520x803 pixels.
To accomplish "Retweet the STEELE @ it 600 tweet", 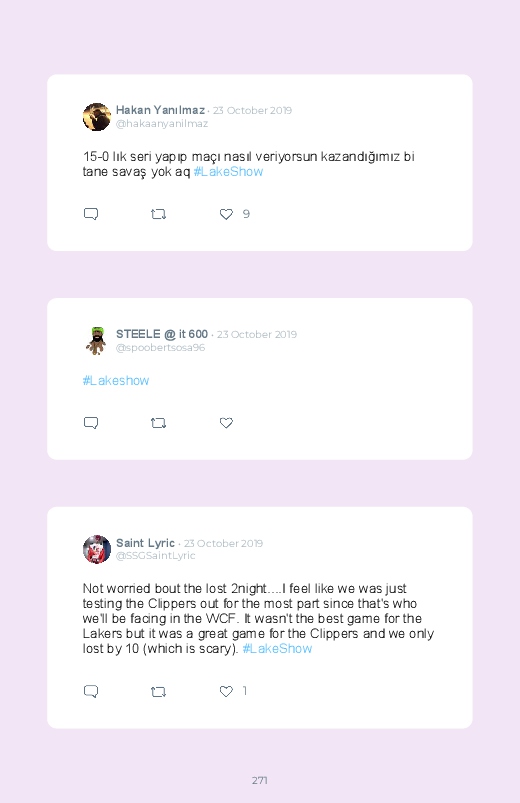I will click(158, 423).
